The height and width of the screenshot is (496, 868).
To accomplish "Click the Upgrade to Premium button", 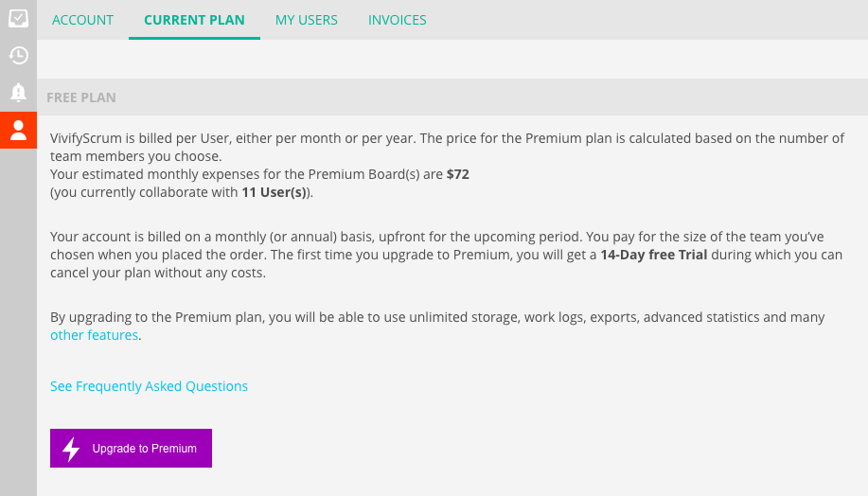I will tap(132, 449).
